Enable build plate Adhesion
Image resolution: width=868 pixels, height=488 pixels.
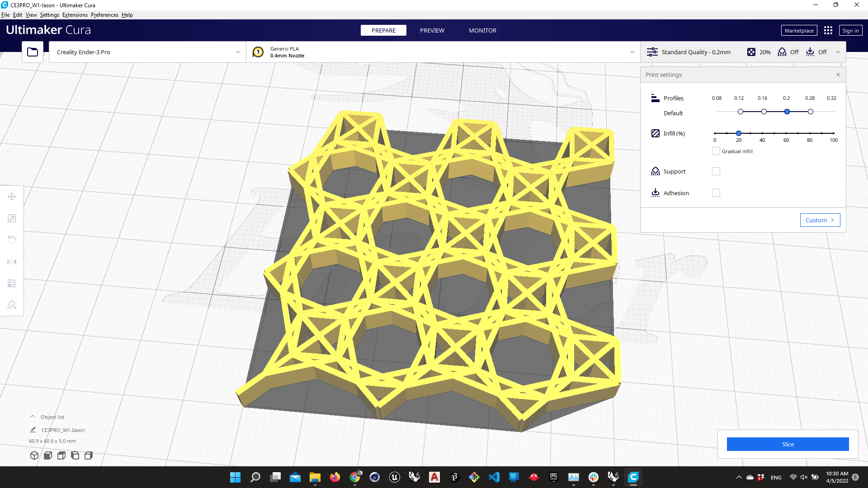[x=716, y=193]
